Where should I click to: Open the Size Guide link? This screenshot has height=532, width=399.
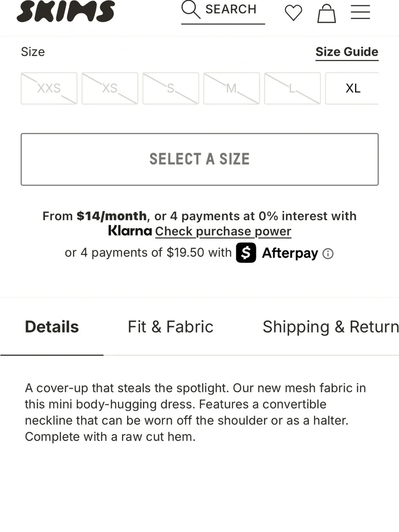347,52
